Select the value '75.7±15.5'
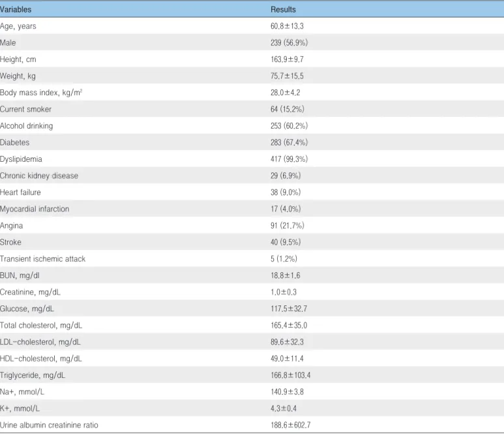Viewport: 504px width, 434px height. coord(287,76)
